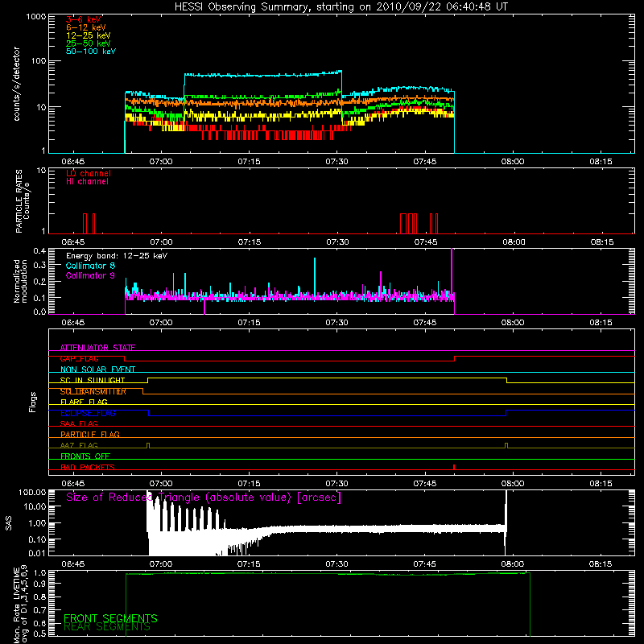Select the 'SC_IN_SUNLIGHT' flag label
Viewport: 644px width, 644px height.
(x=93, y=380)
